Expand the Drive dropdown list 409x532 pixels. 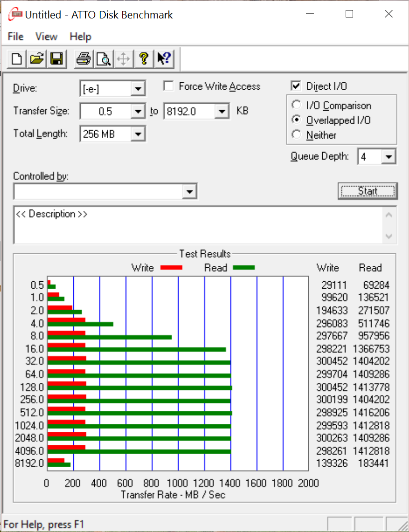(138, 89)
